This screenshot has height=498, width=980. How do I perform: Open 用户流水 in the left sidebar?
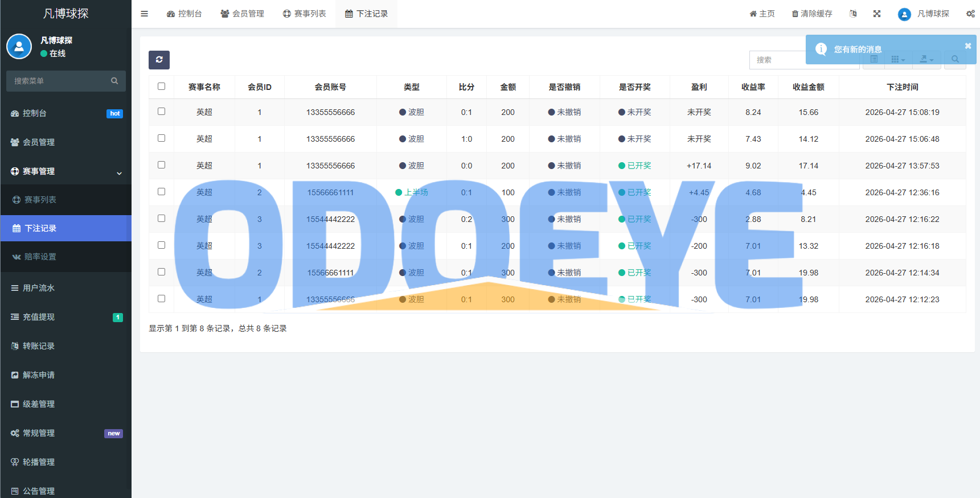(x=65, y=288)
